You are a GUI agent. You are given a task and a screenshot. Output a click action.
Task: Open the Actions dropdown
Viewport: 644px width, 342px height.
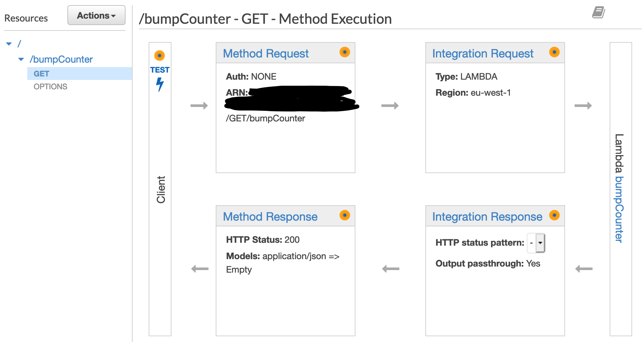[96, 15]
